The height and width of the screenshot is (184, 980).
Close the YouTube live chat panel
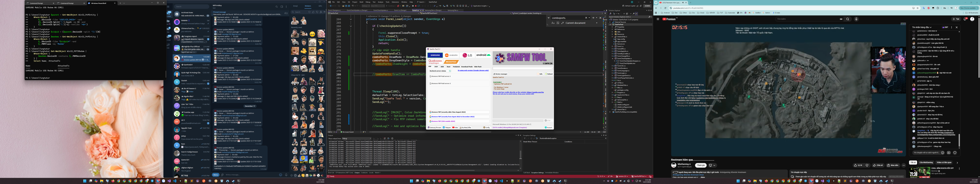[x=957, y=27]
